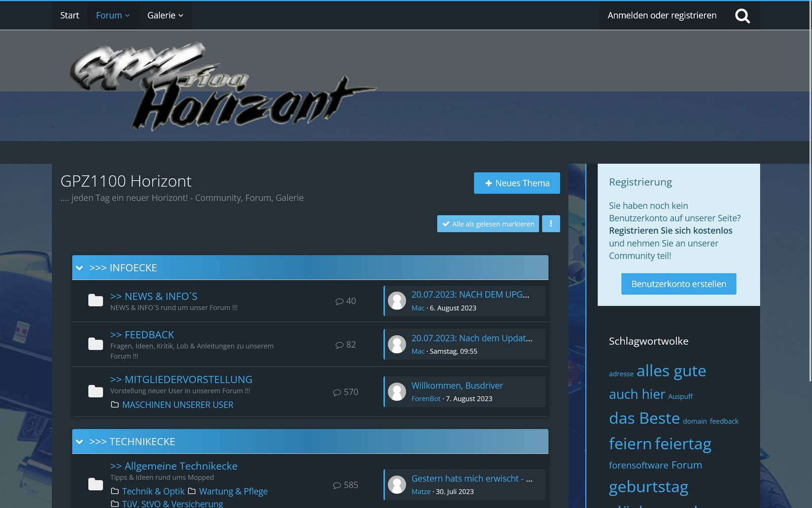Screen dimensions: 812x508
Task: Open Mac's profile link dated 6. August 2023
Action: click(418, 308)
